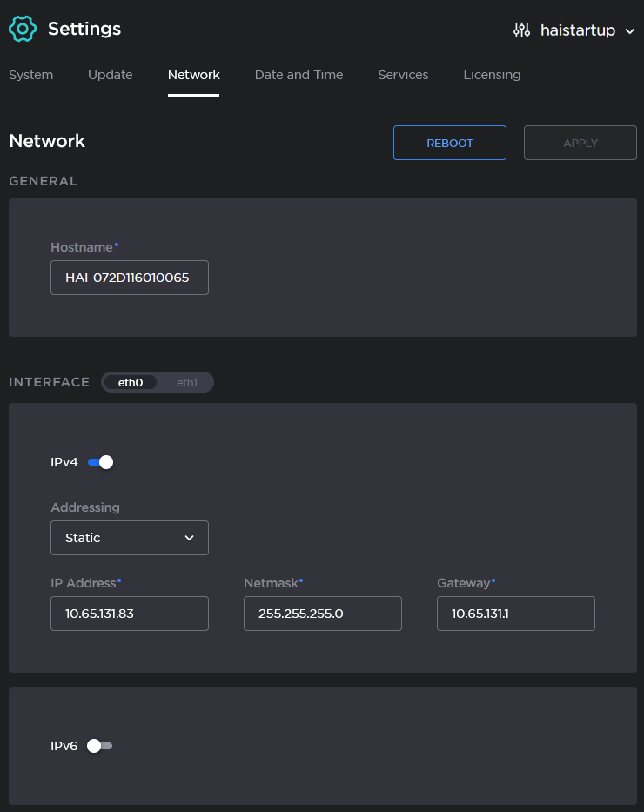Viewport: 644px width, 812px height.
Task: Click the REBOOT button
Action: click(449, 142)
